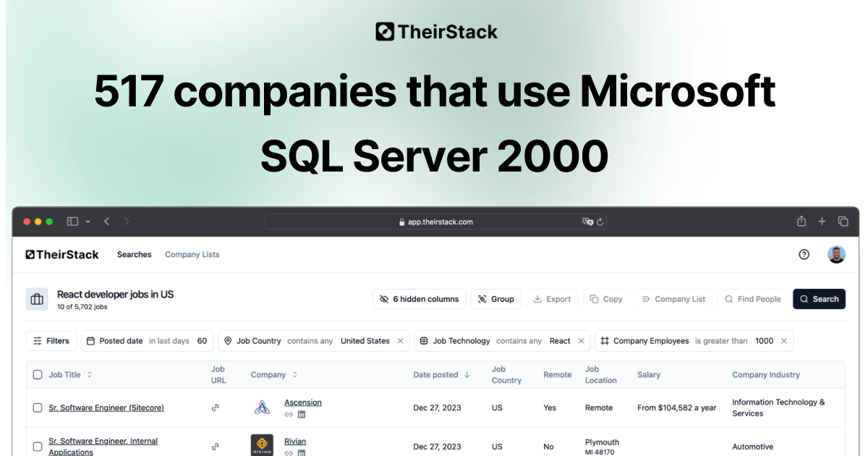868x456 pixels.
Task: Click the 'From $104,582 a year' salary cell
Action: (x=677, y=408)
